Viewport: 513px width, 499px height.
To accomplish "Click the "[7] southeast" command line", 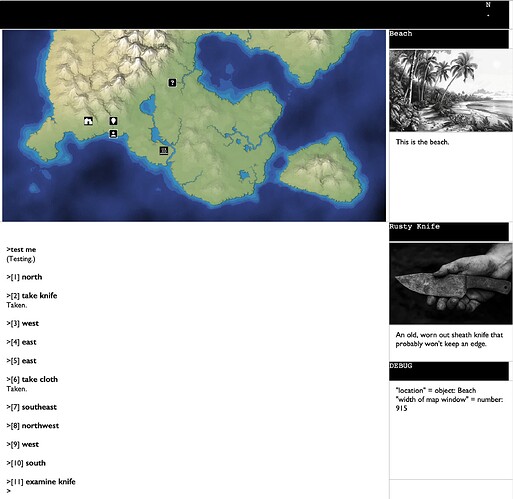I will [32, 407].
